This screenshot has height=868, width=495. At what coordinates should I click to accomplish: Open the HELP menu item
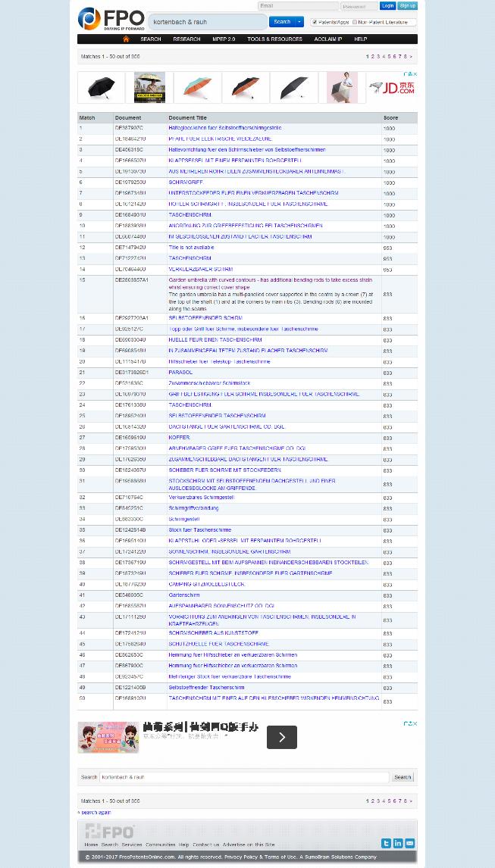pyautogui.click(x=360, y=39)
